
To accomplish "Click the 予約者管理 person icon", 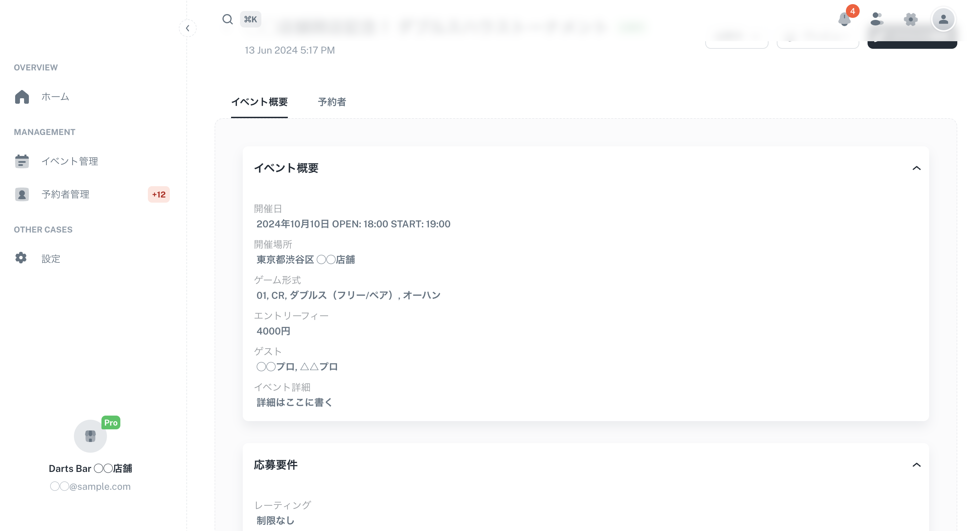I will (x=22, y=194).
